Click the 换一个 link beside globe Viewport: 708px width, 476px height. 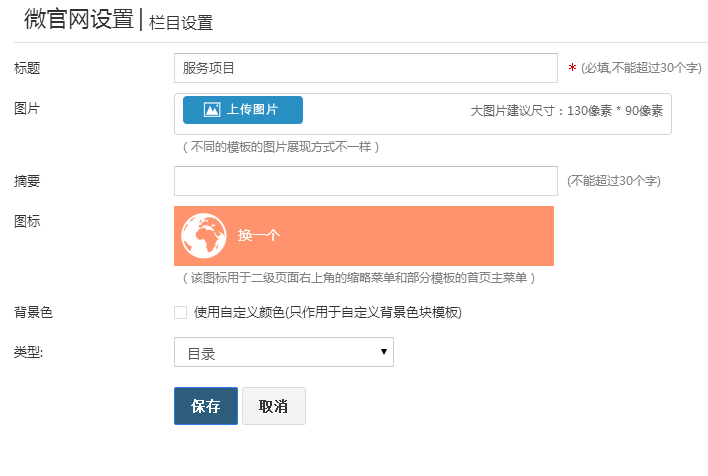click(259, 235)
